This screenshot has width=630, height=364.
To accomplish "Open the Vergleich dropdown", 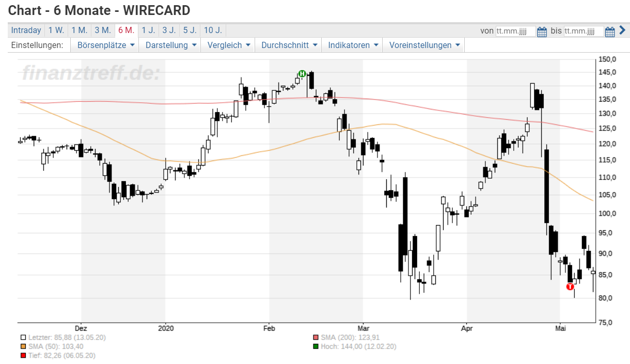I will tap(229, 45).
